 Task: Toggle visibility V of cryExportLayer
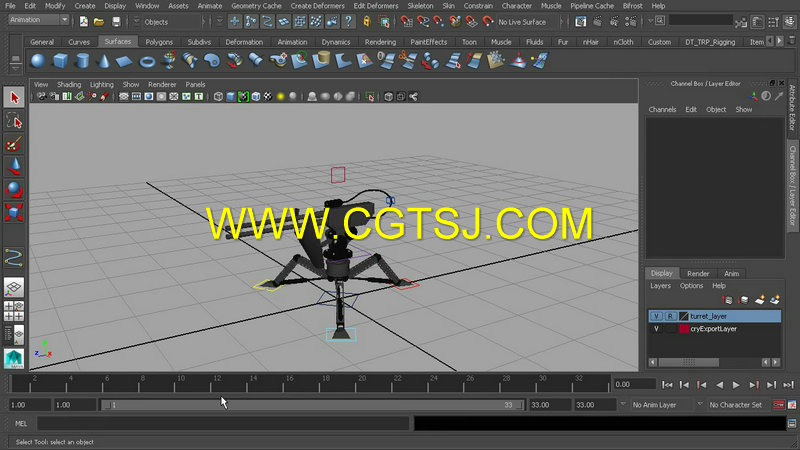click(x=656, y=329)
